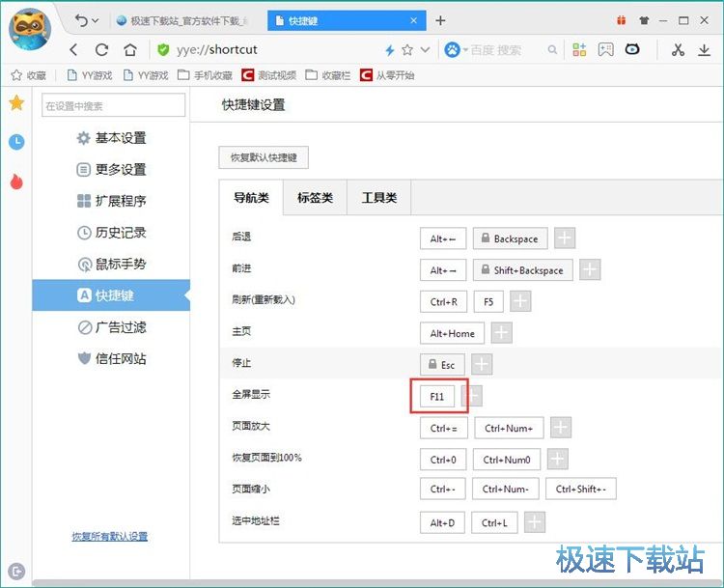
Task: Click the raccoon eye mask icon
Action: point(632,49)
